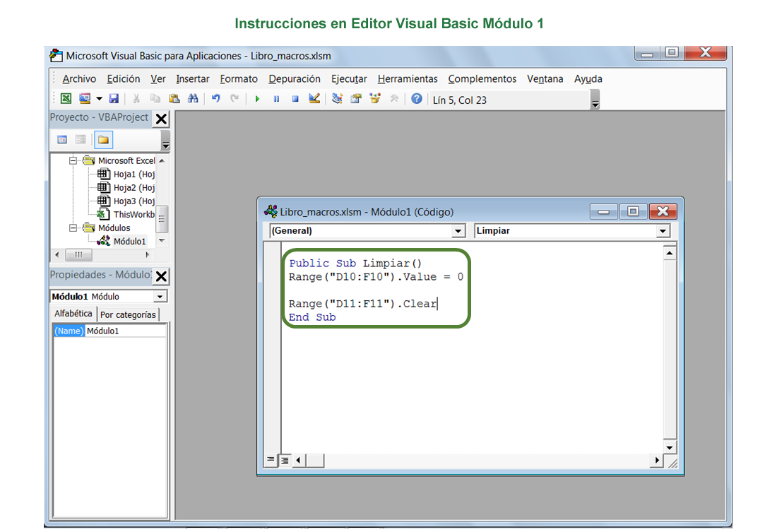
Task: Open Find with the binoculars icon
Action: click(193, 99)
